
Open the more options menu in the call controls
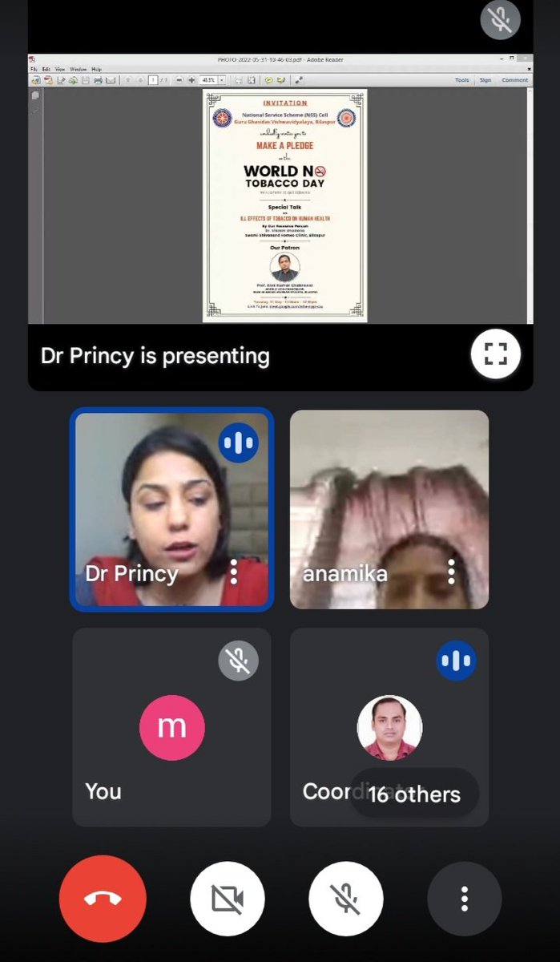(465, 899)
